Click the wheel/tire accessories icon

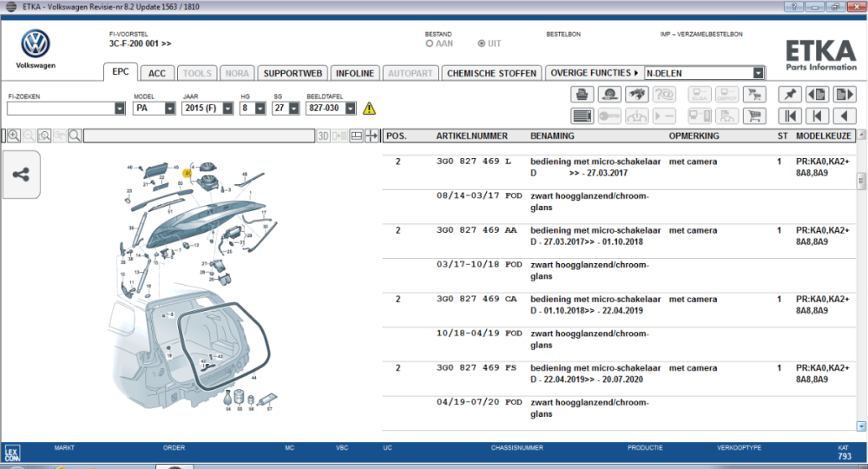(x=609, y=94)
